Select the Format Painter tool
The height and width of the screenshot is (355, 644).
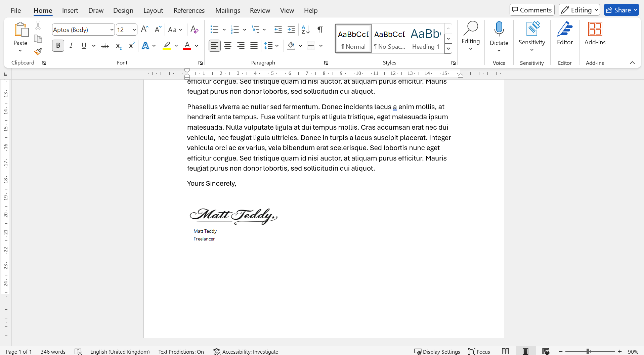[38, 51]
